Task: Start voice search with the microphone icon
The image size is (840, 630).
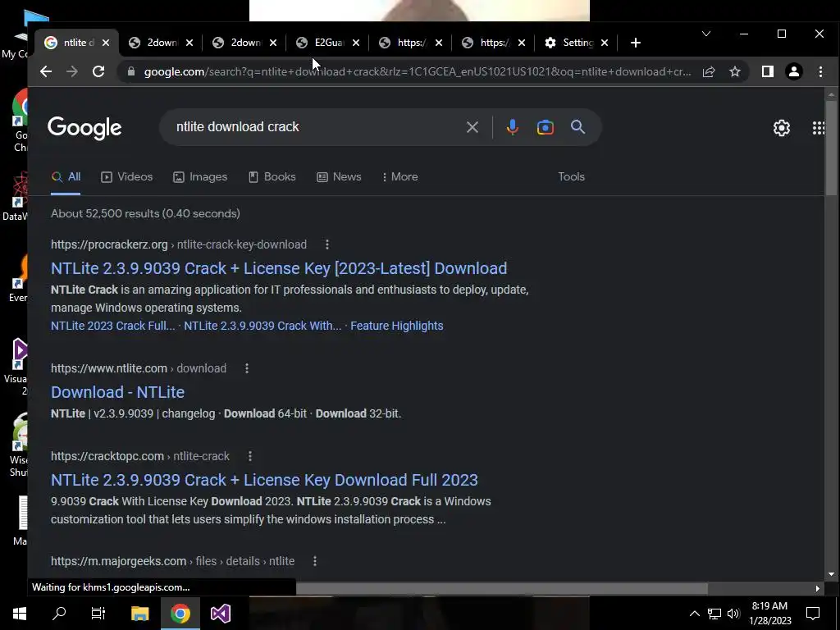Action: click(x=512, y=127)
